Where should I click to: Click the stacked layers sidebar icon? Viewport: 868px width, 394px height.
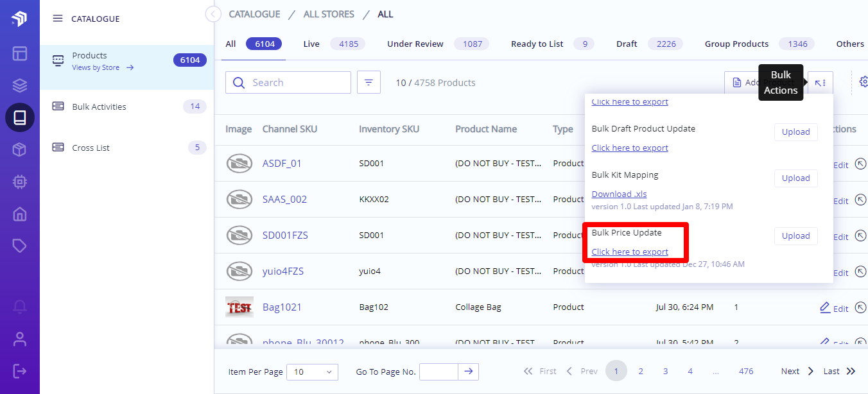(x=19, y=85)
